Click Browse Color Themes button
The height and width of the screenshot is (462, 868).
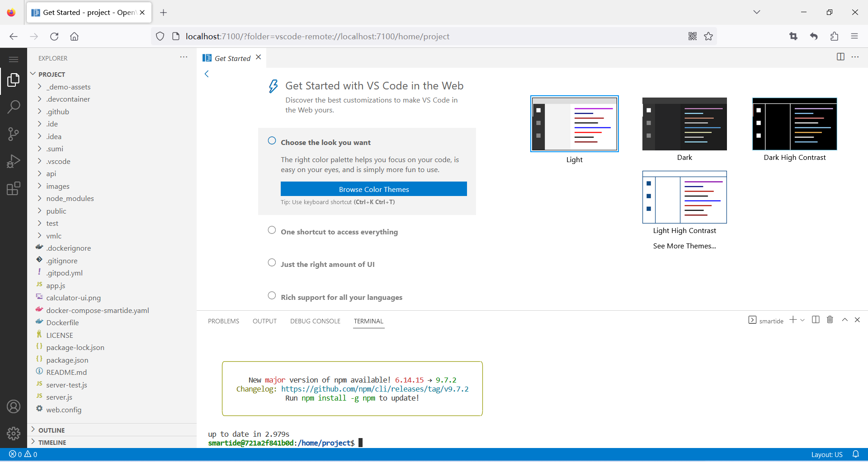point(374,189)
